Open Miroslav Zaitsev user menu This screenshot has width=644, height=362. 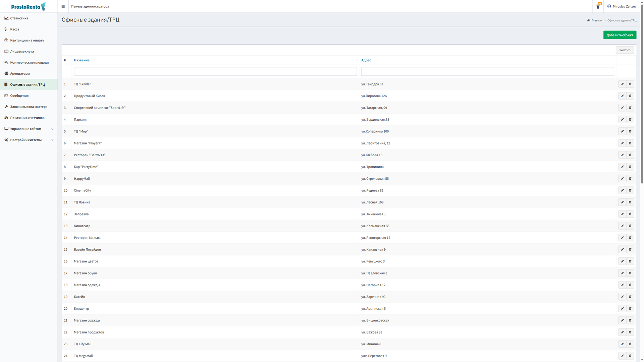(622, 6)
